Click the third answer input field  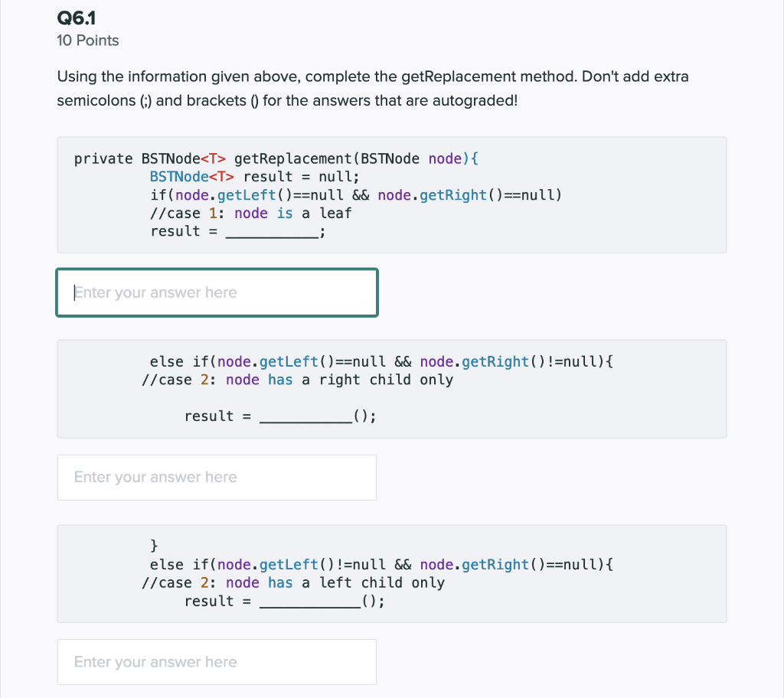point(217,661)
